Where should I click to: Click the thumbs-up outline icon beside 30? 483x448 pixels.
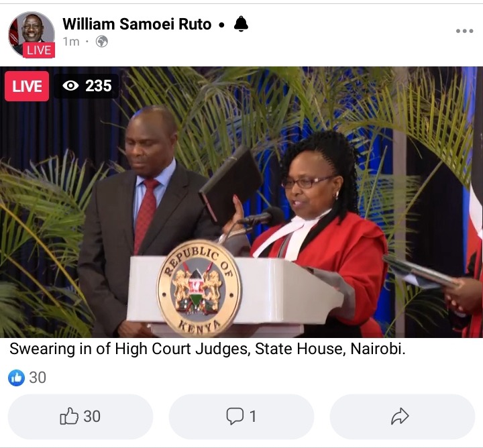pos(69,416)
